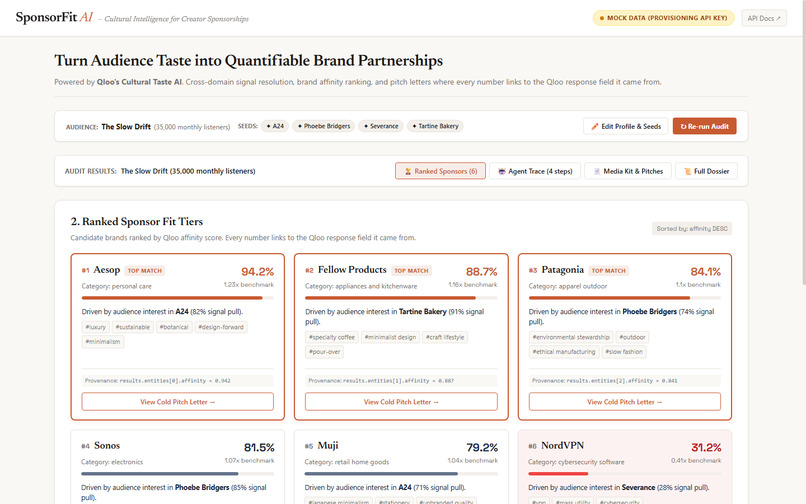806x504 pixels.
Task: View Cold Pitch Letter for Fellow Products
Action: [x=401, y=402]
